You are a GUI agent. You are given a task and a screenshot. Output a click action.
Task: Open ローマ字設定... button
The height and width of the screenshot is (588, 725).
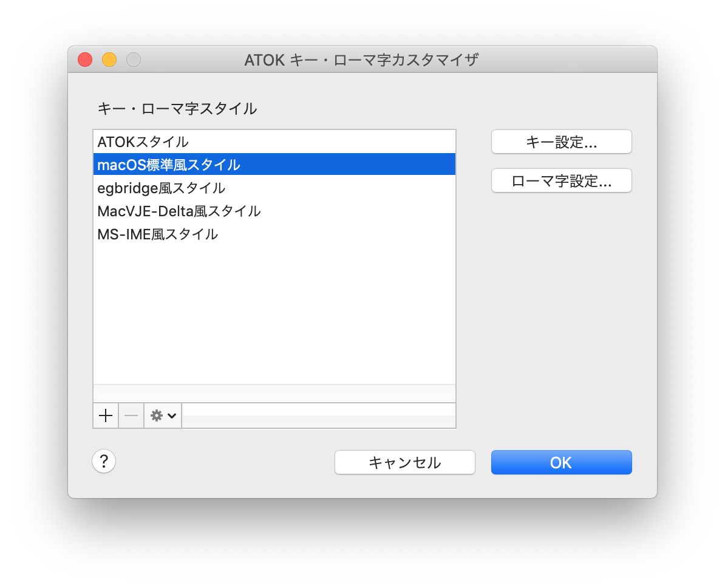[x=561, y=180]
